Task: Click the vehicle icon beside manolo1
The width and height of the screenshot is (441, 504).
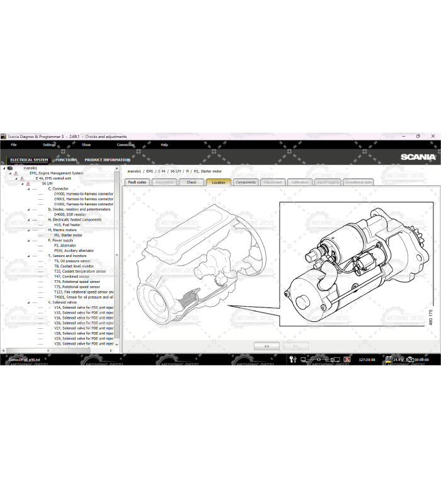Action: click(x=10, y=168)
